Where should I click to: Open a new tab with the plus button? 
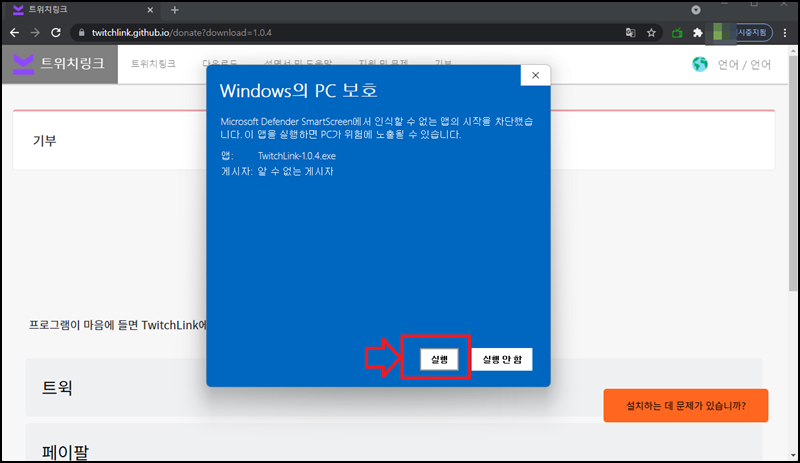click(174, 10)
